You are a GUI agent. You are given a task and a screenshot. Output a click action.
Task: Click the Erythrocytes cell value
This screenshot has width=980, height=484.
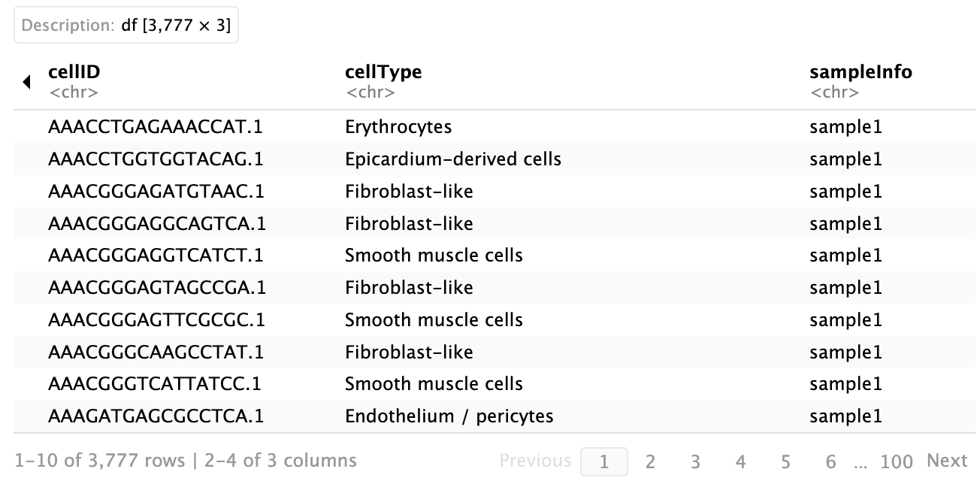click(x=398, y=126)
